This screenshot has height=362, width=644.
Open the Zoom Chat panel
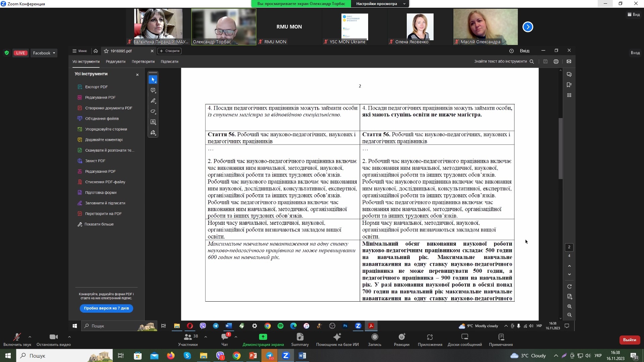pos(225,337)
